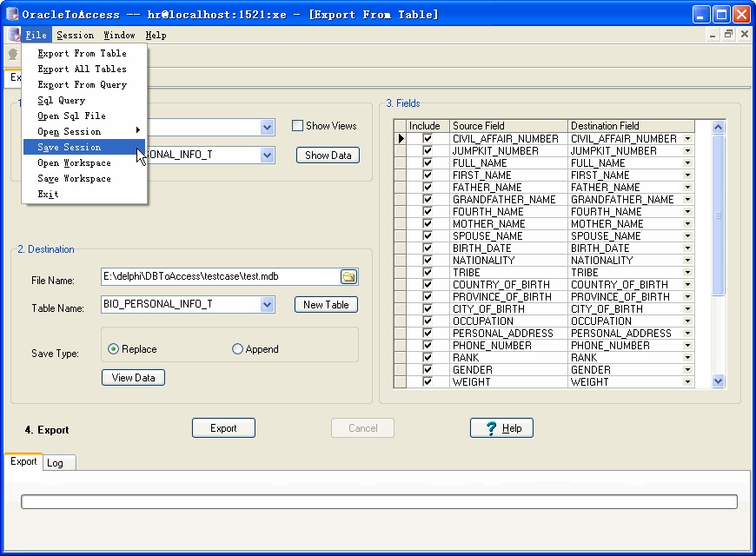Open the Window menu

pos(119,36)
